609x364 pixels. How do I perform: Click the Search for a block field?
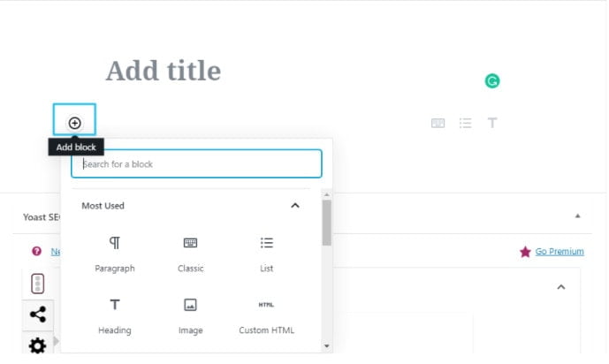[x=196, y=163]
